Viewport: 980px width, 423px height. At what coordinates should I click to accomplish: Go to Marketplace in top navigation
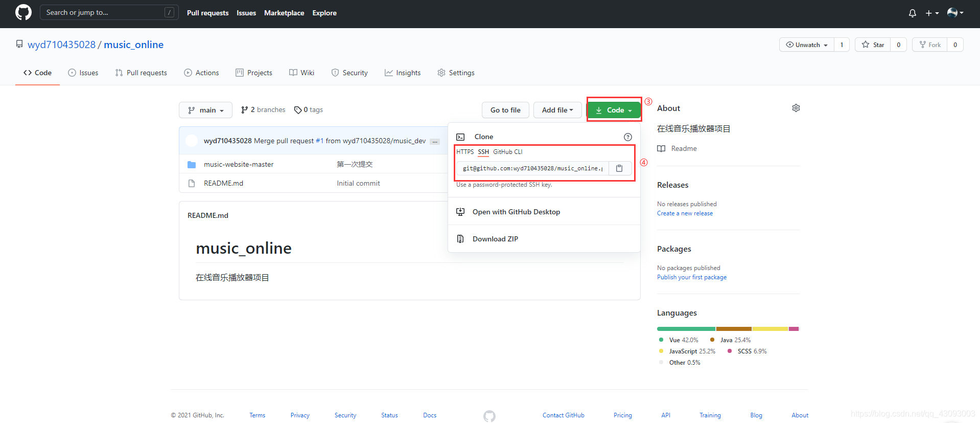coord(284,13)
